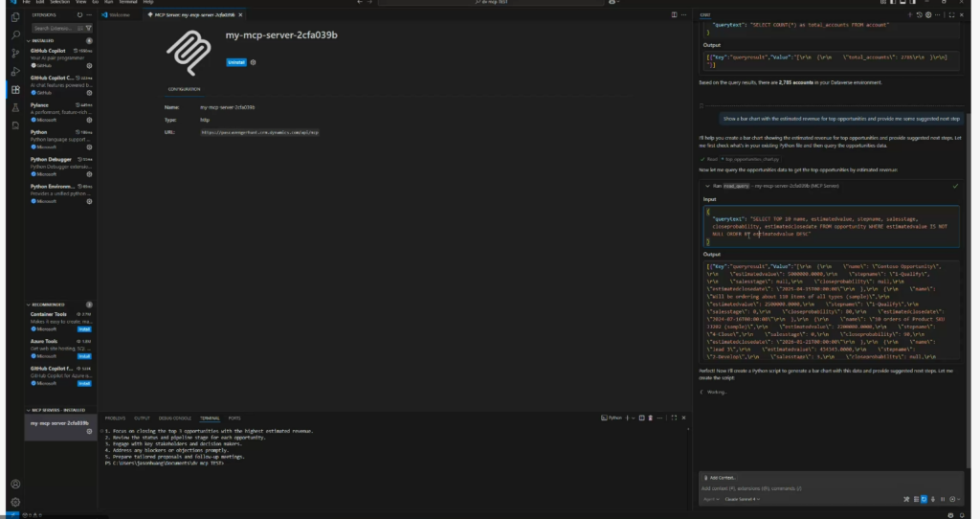Open the Agent mode dropdown
The height and width of the screenshot is (519, 980).
711,499
